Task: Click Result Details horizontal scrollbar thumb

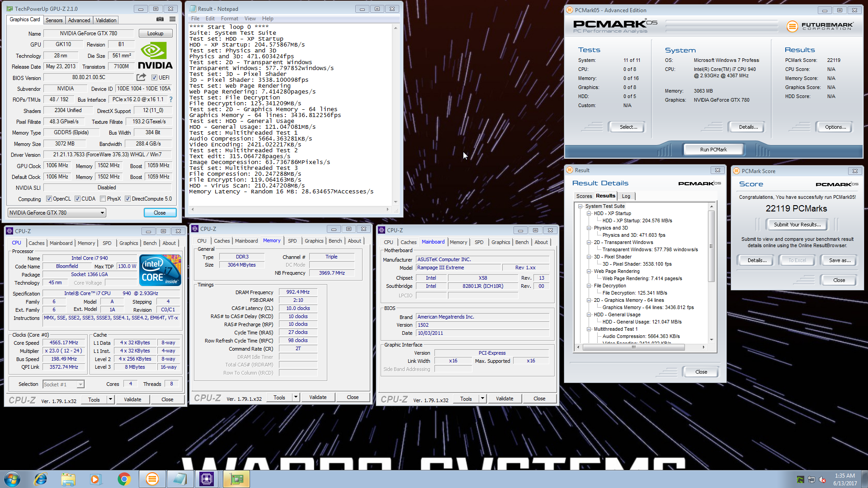Action: (633, 347)
